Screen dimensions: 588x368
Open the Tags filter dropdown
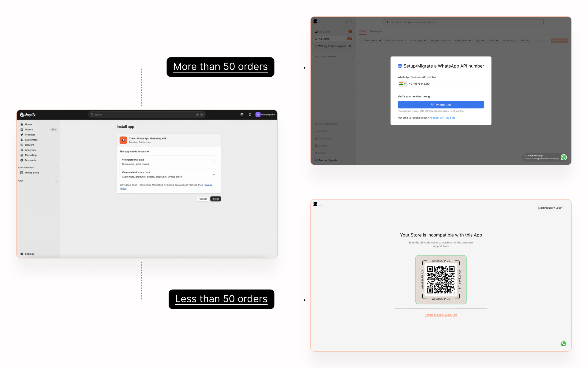click(480, 40)
